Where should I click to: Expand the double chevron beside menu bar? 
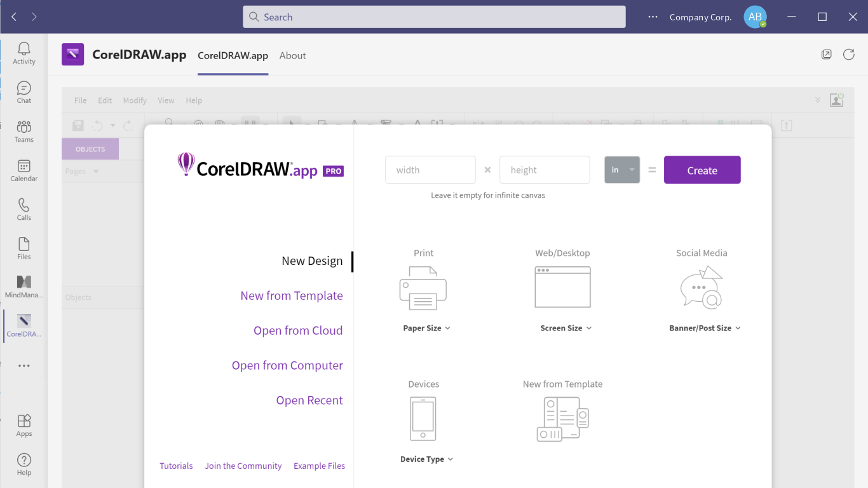818,100
